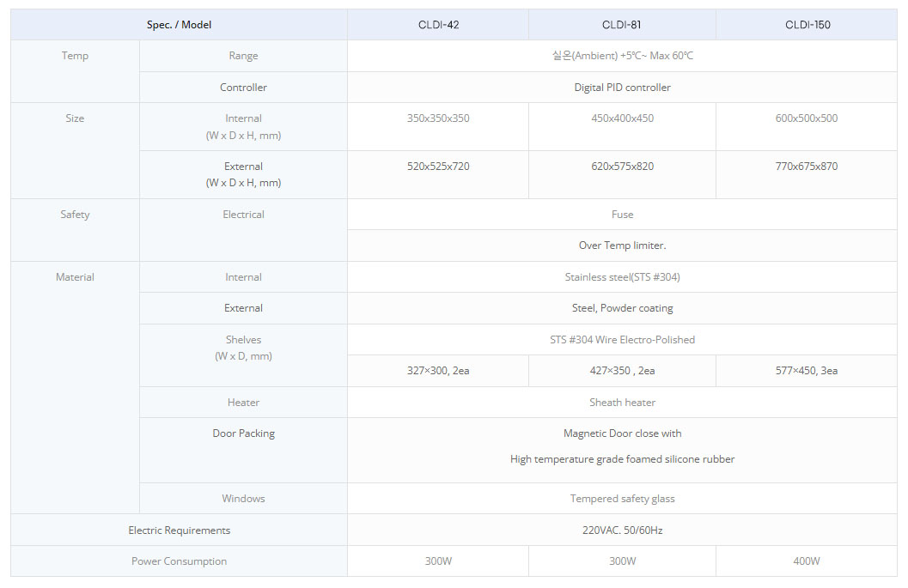
Task: Click the Tempered safety glass cell
Action: [623, 498]
